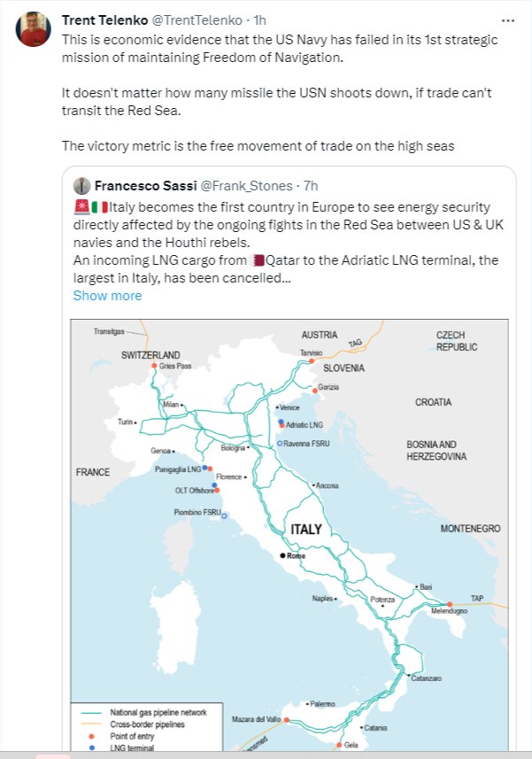The height and width of the screenshot is (759, 532).
Task: Click the Melendugno entry point dot
Action: tap(450, 605)
